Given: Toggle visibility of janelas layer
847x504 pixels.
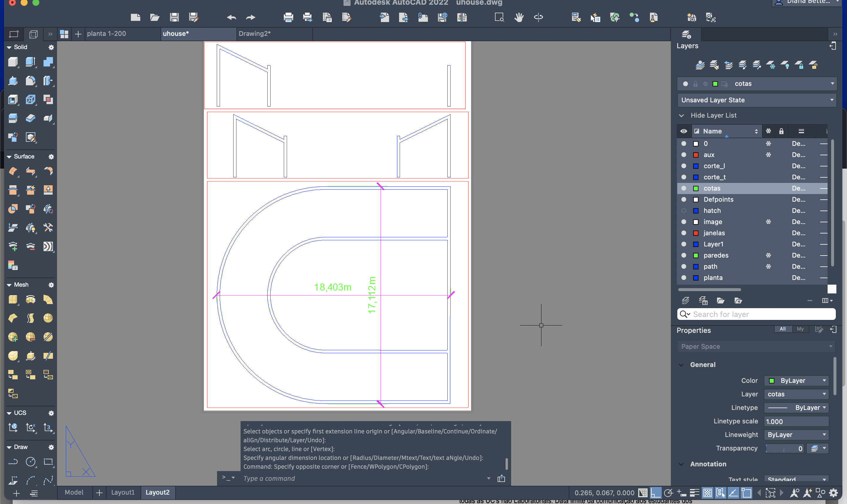Looking at the screenshot, I should point(684,233).
